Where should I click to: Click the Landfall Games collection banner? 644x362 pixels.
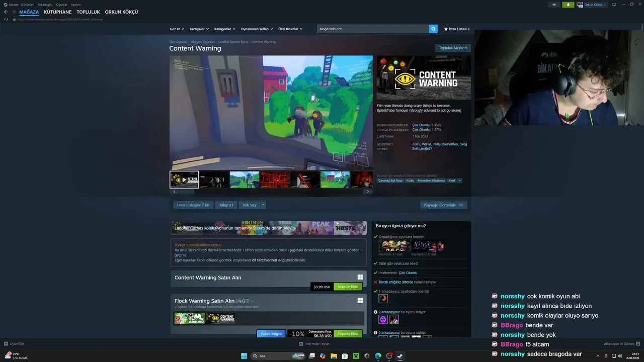pos(269,228)
